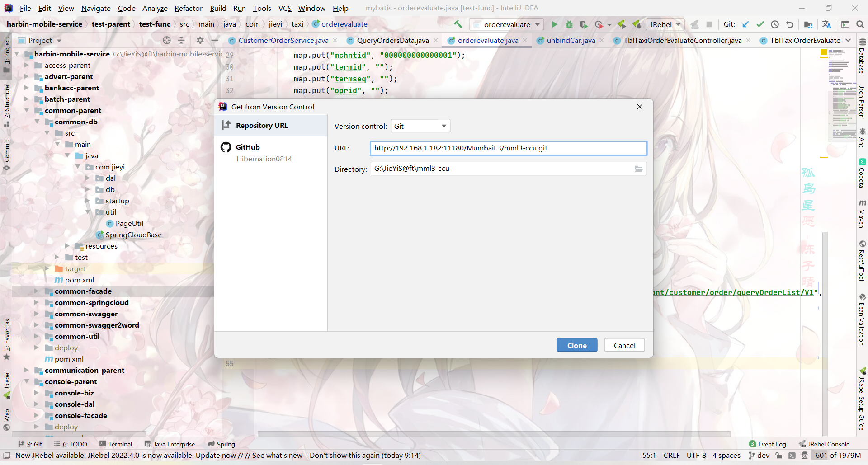The image size is (868, 465).
Task: Switch to the unbindCar.java tab
Action: click(571, 40)
